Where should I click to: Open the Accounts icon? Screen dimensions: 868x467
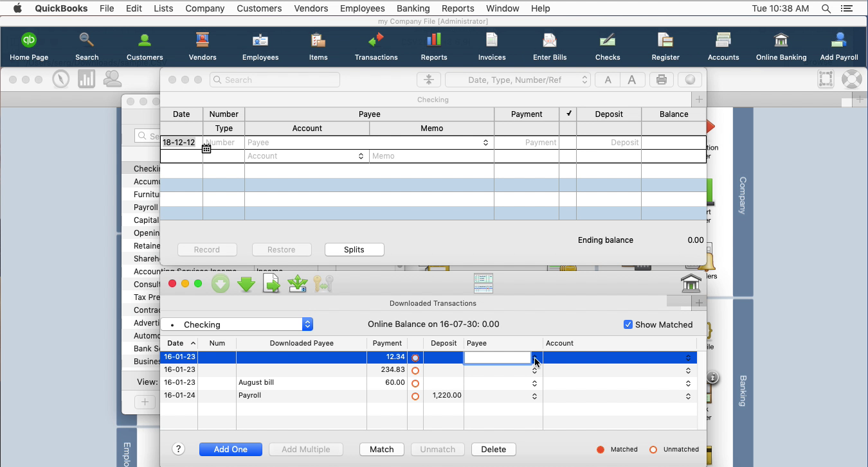pyautogui.click(x=723, y=46)
